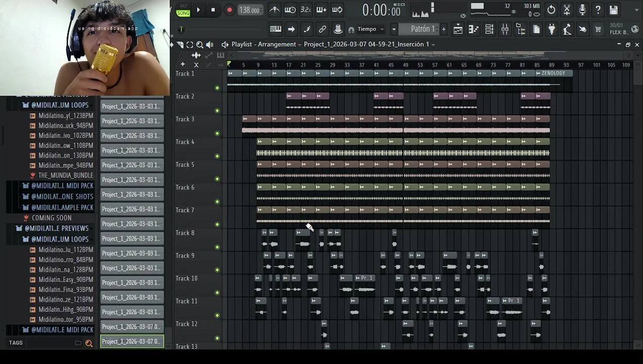643x364 pixels.
Task: Open the piano roll view icon
Action: click(x=474, y=29)
